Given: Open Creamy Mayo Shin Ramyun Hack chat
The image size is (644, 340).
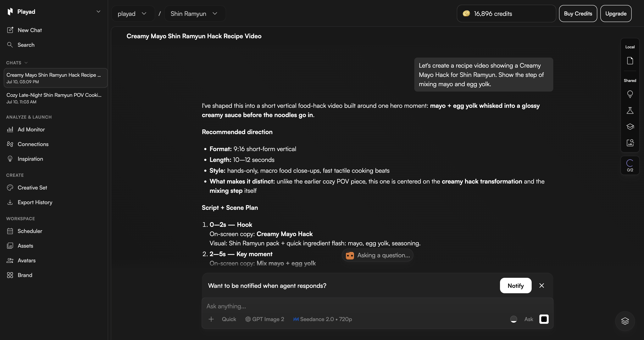Looking at the screenshot, I should 55,78.
